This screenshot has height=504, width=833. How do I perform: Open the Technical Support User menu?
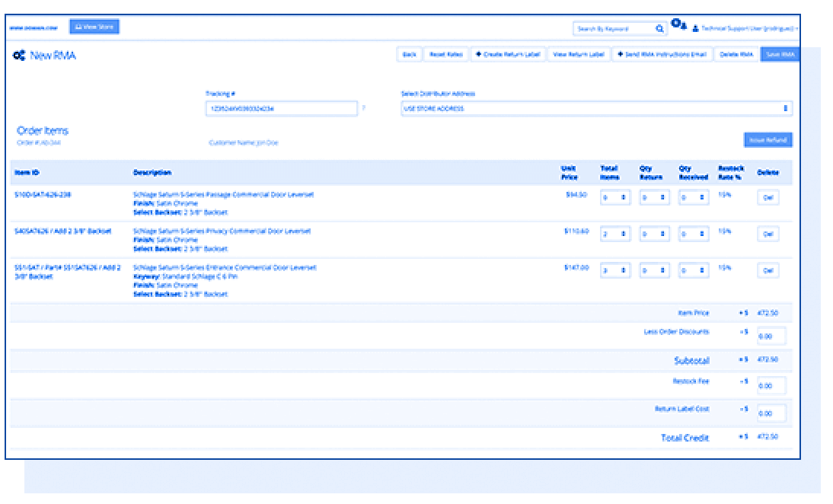pos(746,29)
